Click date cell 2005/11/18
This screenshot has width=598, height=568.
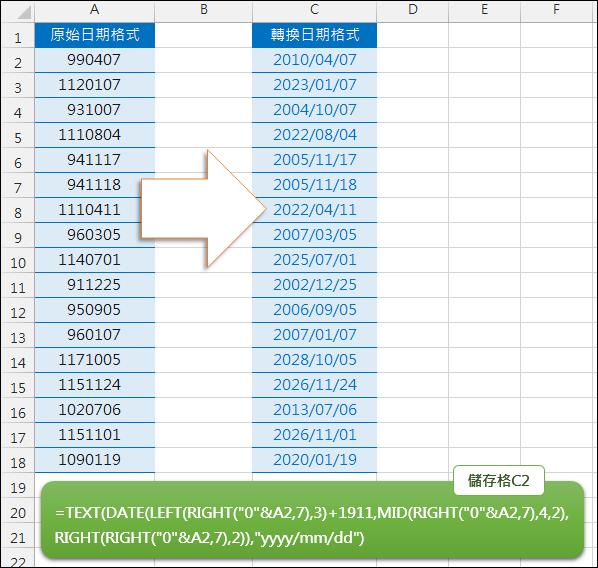314,185
